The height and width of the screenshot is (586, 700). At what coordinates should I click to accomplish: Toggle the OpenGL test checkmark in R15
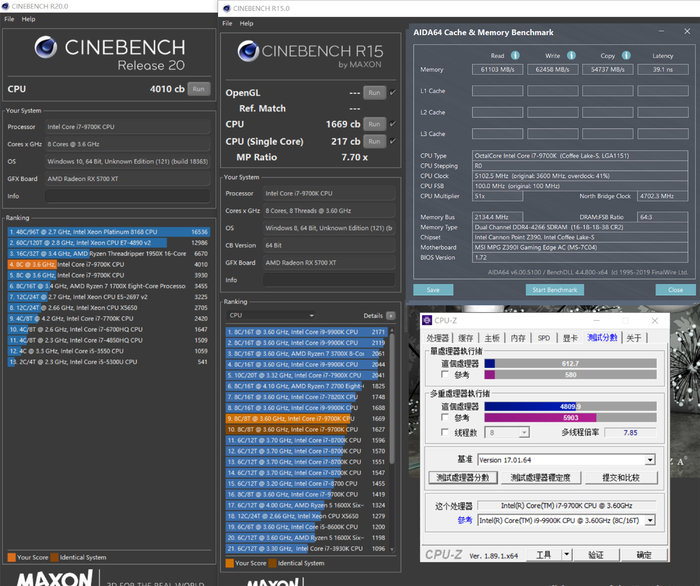(x=392, y=93)
